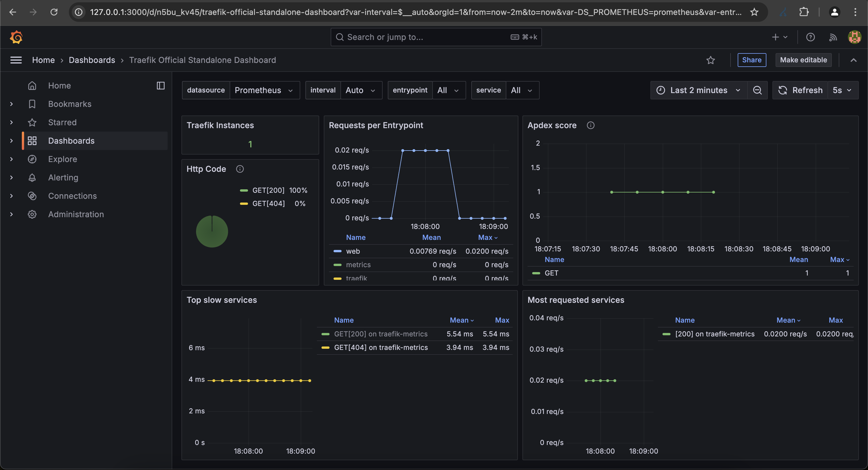Navigate to Dashboards via breadcrumb
Image resolution: width=868 pixels, height=470 pixels.
92,60
